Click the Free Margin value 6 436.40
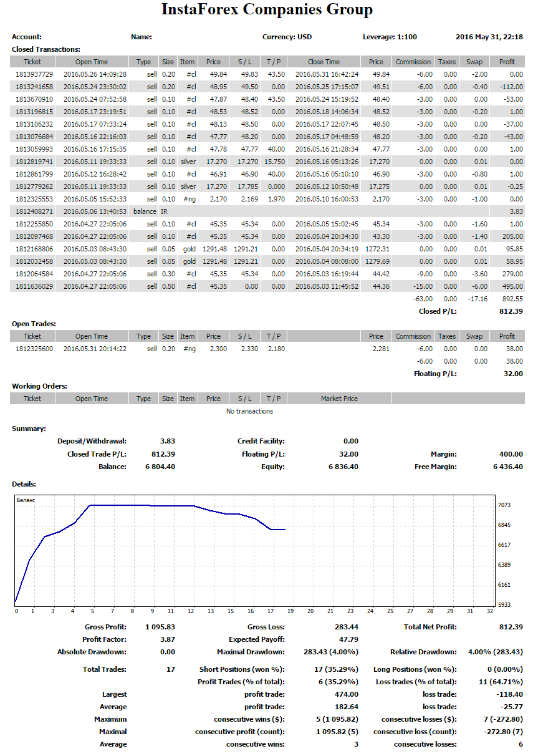Screen dimensions: 533x756 508,466
